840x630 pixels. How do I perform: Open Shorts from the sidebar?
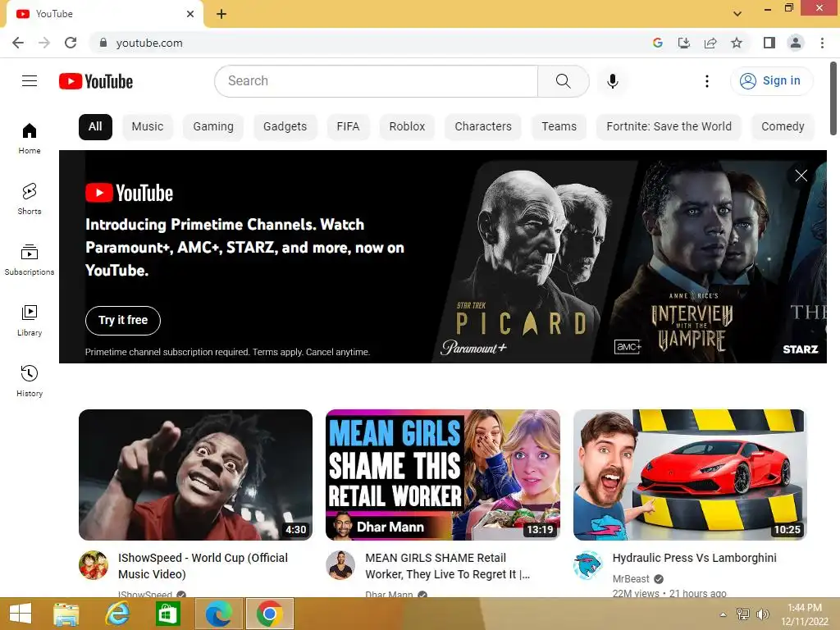30,199
